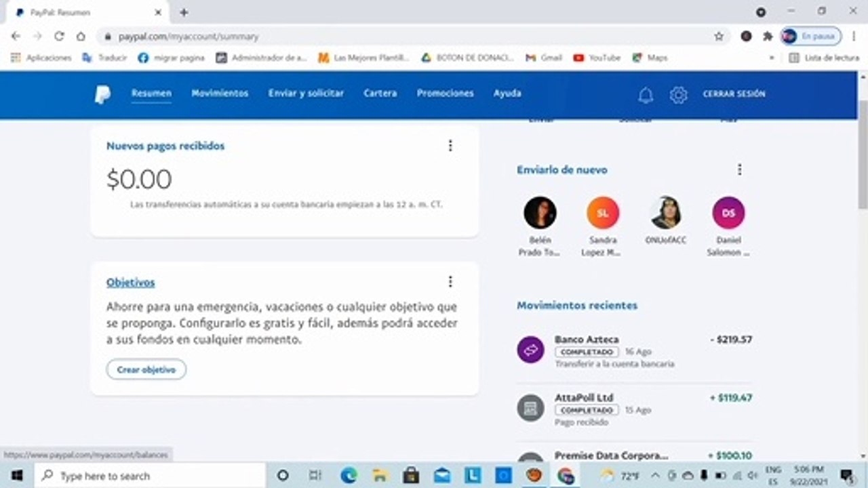Open Enviar y solicitar tab

[x=306, y=94]
